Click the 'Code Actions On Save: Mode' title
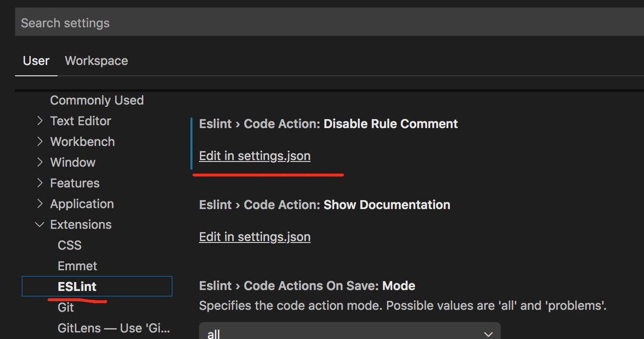Image resolution: width=644 pixels, height=339 pixels. click(x=307, y=286)
